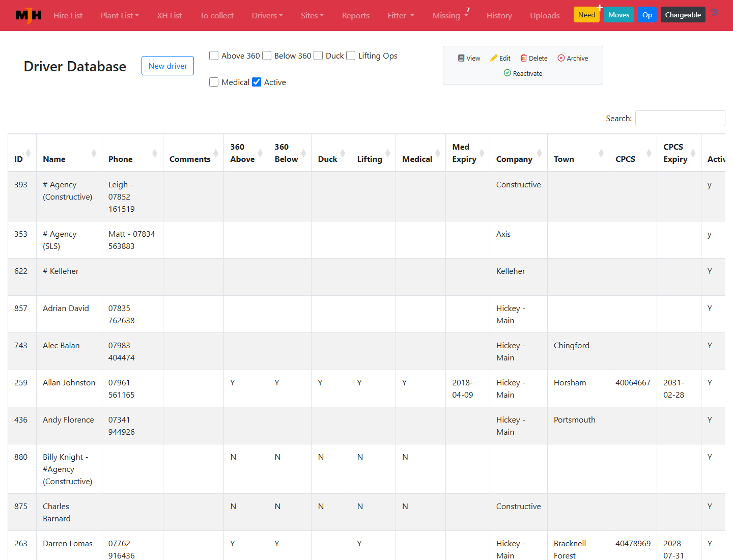Open the XH List page

[170, 15]
